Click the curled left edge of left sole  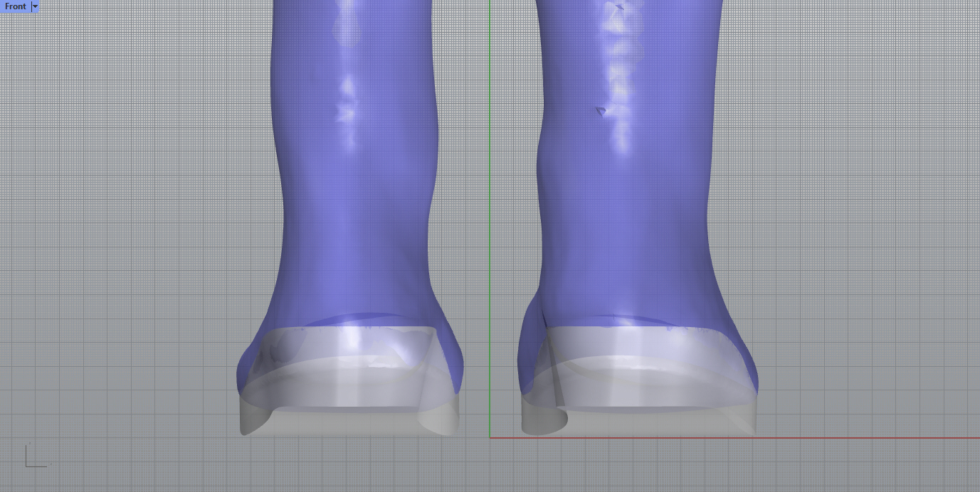pyautogui.click(x=249, y=423)
